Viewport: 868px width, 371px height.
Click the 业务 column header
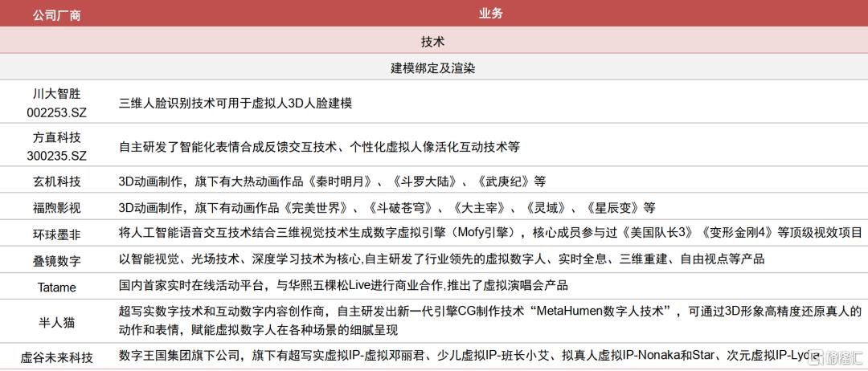(x=490, y=14)
